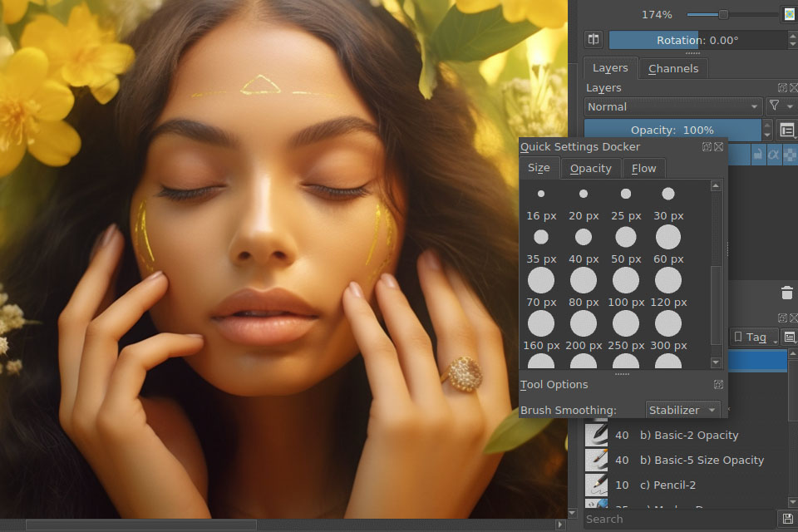Select the Size tab in Quick Settings
The width and height of the screenshot is (798, 532).
point(539,168)
